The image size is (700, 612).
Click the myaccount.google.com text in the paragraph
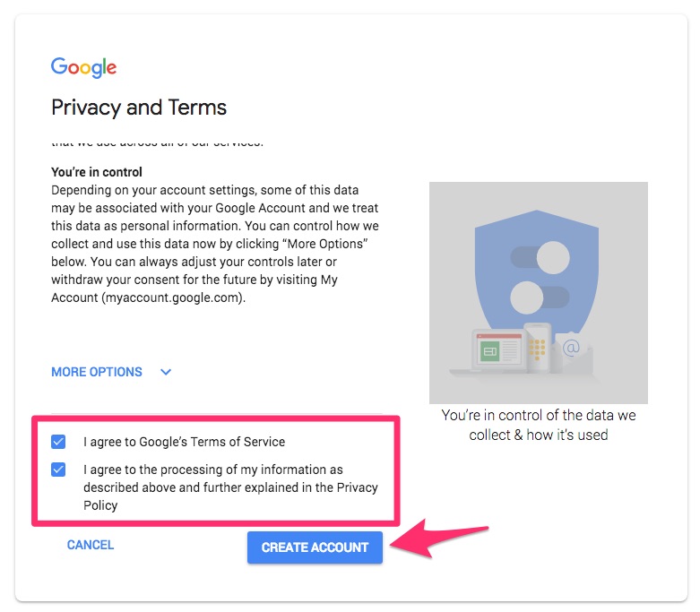[x=172, y=297]
